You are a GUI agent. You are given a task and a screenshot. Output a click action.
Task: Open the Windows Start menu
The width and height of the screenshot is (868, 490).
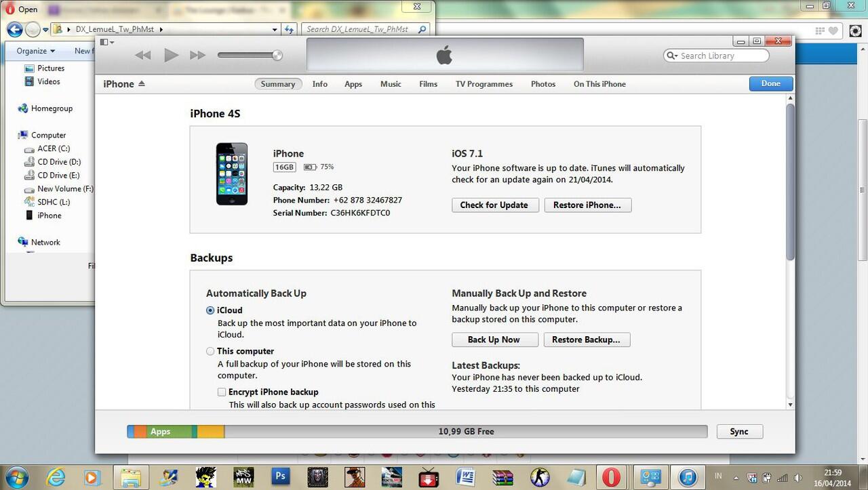tap(17, 476)
